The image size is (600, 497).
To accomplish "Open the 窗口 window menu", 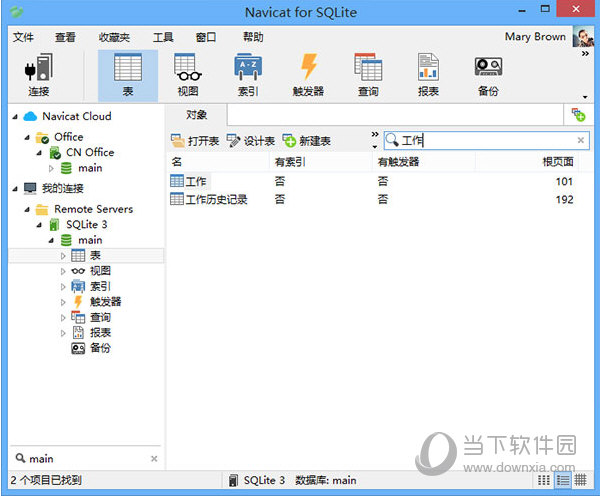I will pyautogui.click(x=206, y=37).
